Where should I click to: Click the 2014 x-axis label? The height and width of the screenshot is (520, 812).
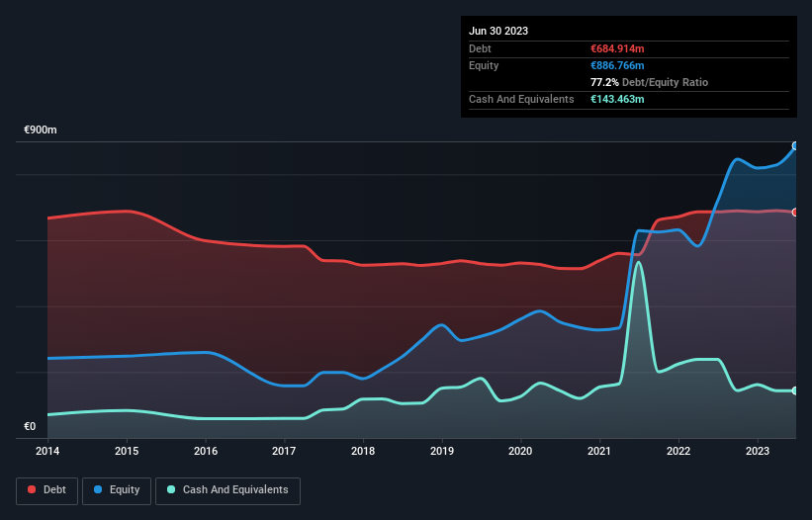pos(47,451)
